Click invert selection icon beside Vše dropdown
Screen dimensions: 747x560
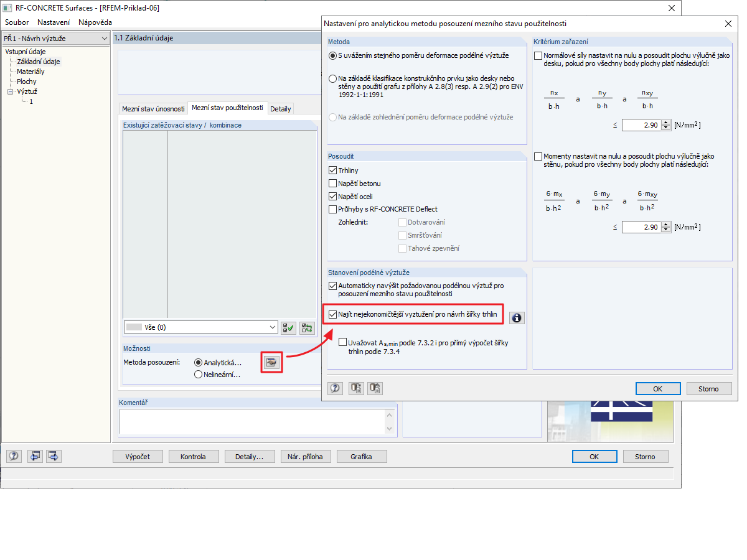pyautogui.click(x=307, y=327)
